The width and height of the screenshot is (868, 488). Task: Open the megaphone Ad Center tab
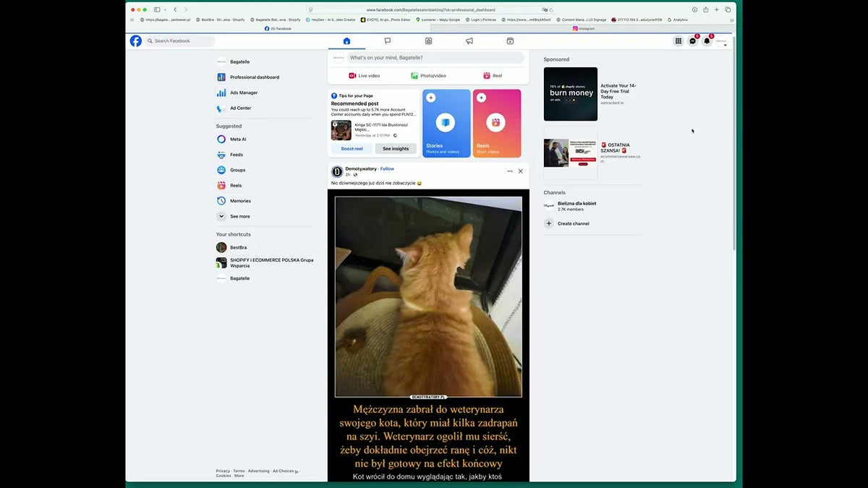coord(469,41)
